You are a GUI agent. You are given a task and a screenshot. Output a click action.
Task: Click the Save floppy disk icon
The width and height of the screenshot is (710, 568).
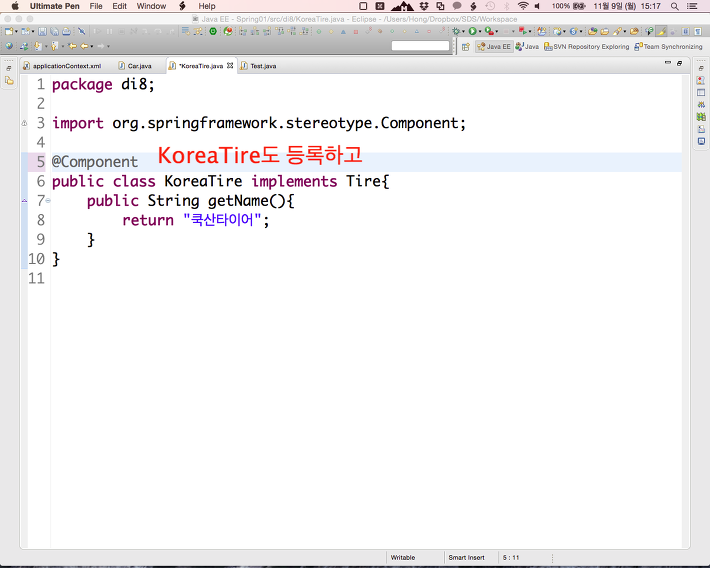[x=42, y=31]
